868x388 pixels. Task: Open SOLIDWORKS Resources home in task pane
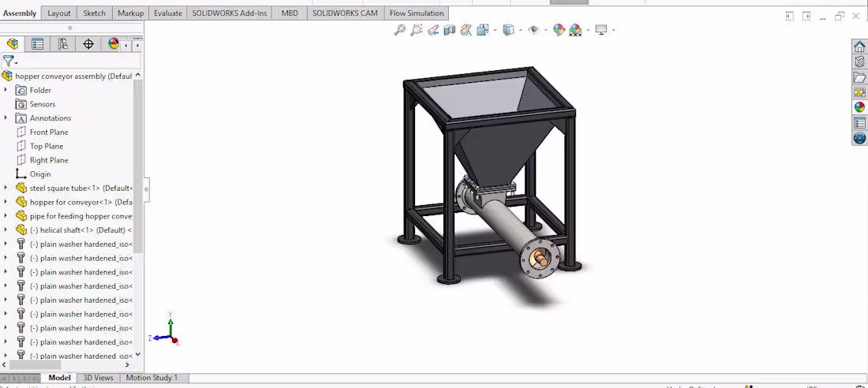tap(859, 47)
